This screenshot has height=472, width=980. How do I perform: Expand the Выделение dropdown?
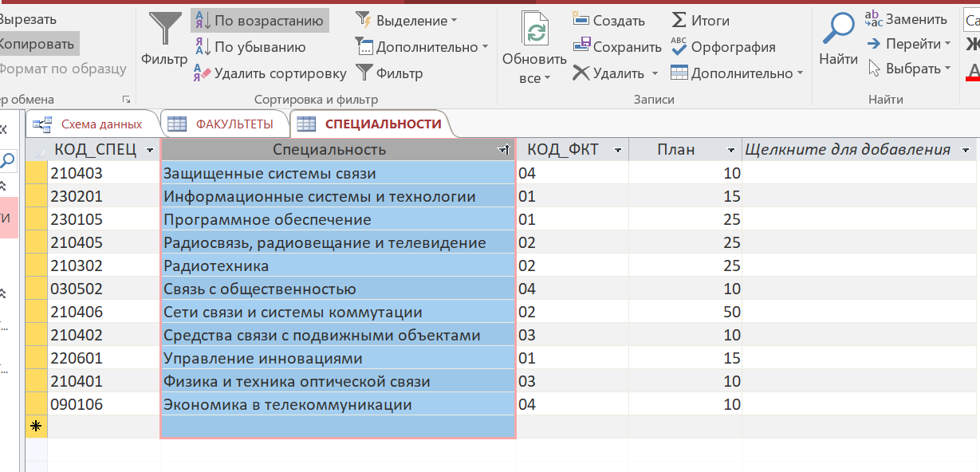[407, 21]
